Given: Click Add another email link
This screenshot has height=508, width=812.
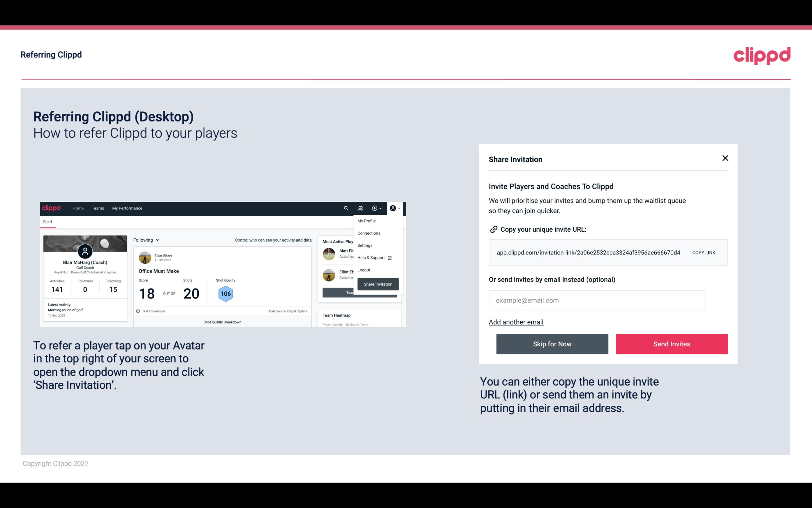Looking at the screenshot, I should [516, 322].
